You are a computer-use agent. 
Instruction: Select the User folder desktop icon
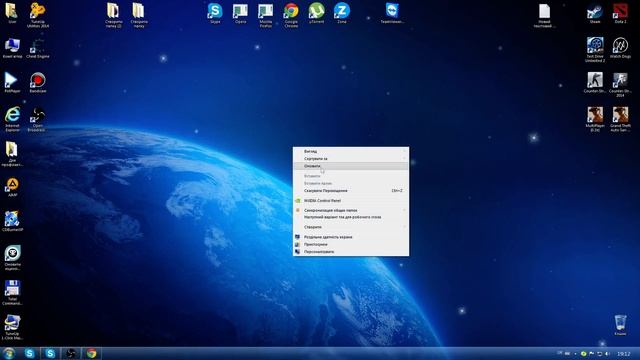(12, 13)
